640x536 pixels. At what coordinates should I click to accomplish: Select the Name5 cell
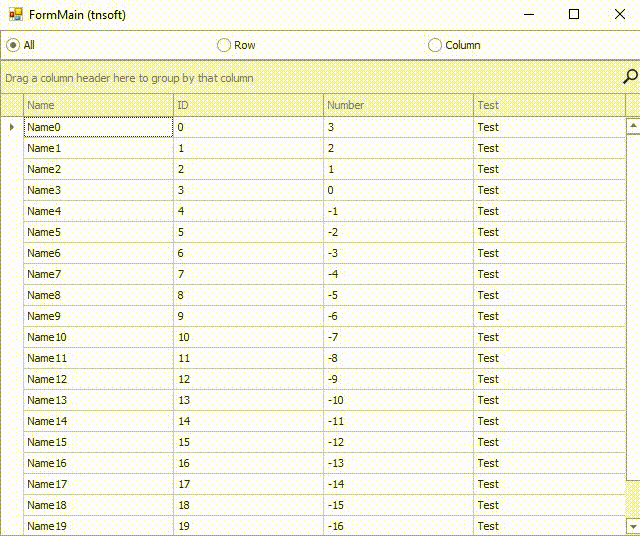pyautogui.click(x=98, y=232)
